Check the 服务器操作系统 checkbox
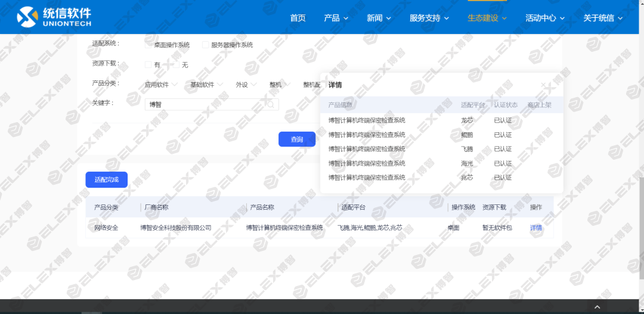The height and width of the screenshot is (314, 644). 206,45
